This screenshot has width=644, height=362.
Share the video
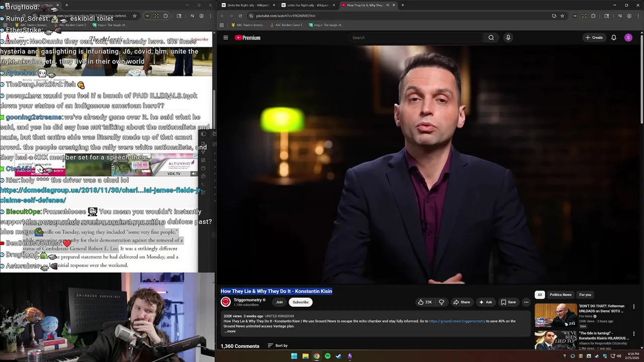coord(461,302)
